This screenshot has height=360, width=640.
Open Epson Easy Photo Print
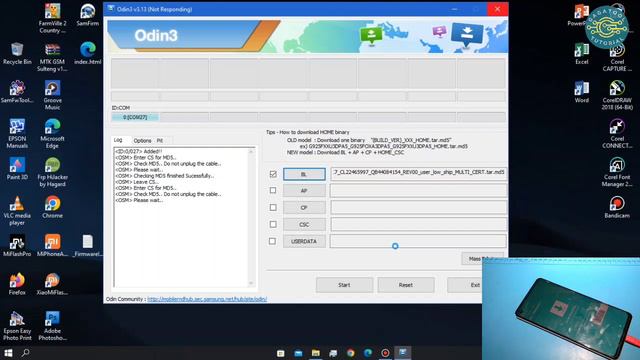click(17, 326)
